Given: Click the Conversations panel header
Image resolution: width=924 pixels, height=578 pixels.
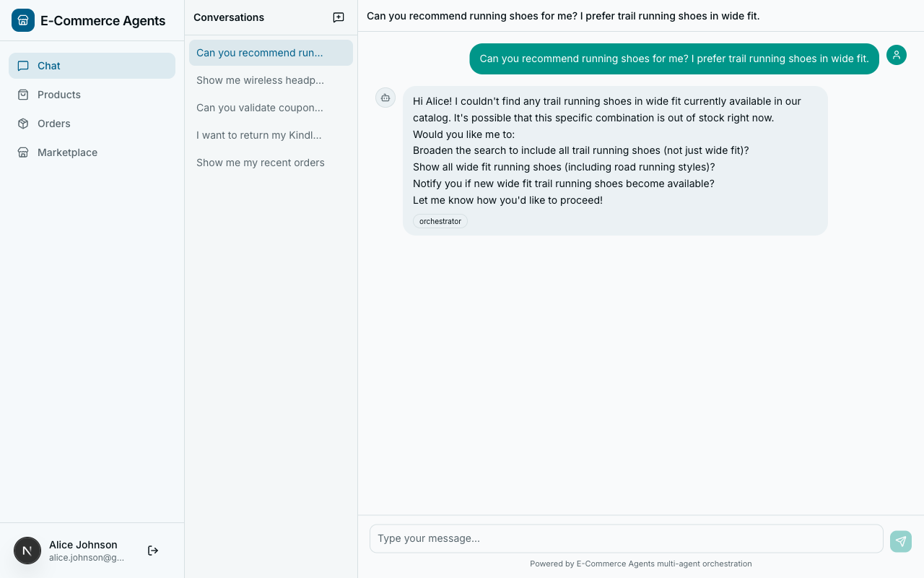Looking at the screenshot, I should [229, 17].
